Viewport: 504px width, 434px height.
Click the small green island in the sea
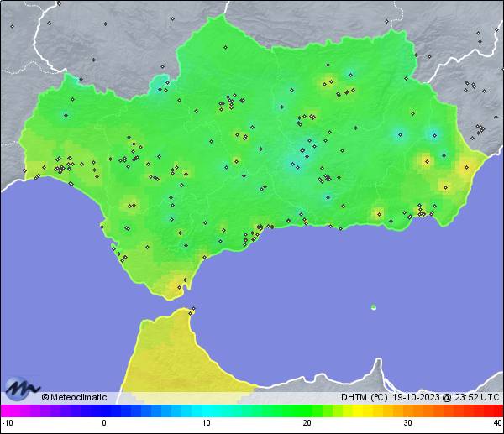(374, 307)
